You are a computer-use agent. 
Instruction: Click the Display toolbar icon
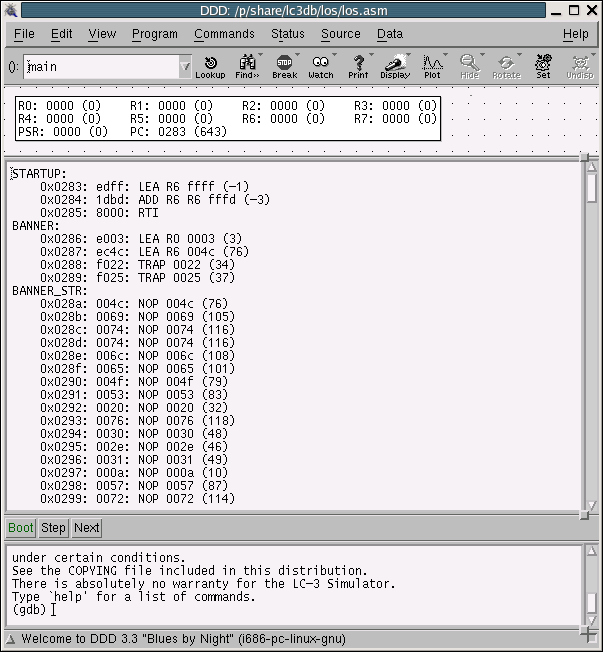click(x=395, y=66)
